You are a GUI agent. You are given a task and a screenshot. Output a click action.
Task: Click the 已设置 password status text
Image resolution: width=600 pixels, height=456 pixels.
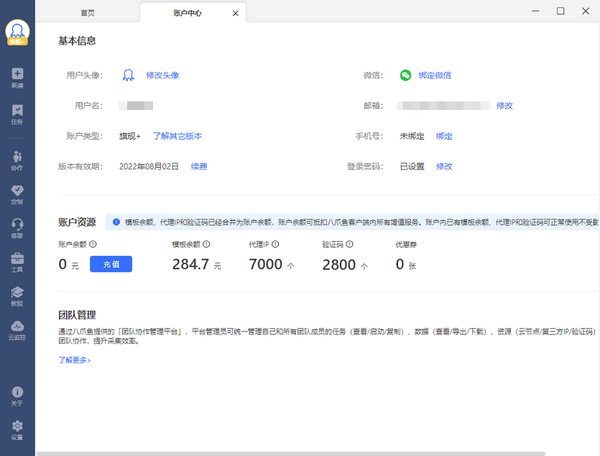point(412,166)
